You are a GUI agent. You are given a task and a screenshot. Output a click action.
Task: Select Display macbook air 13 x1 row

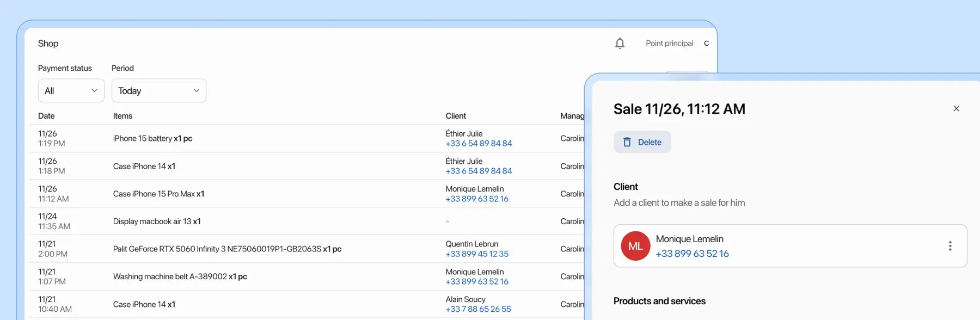click(307, 221)
